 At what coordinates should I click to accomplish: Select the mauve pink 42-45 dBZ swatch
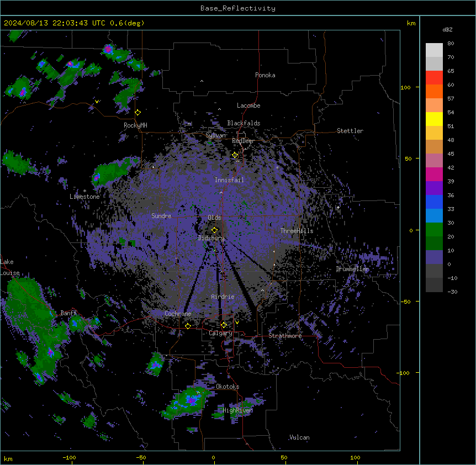pyautogui.click(x=434, y=160)
